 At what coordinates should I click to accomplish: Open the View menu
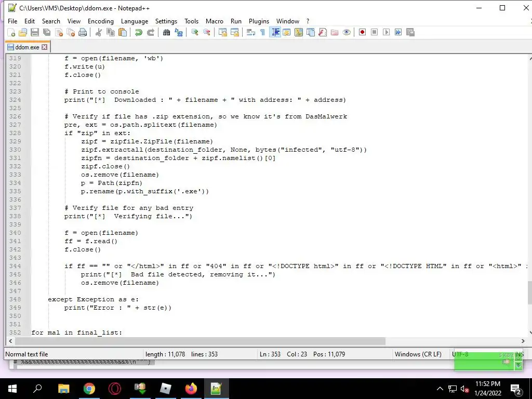74,21
